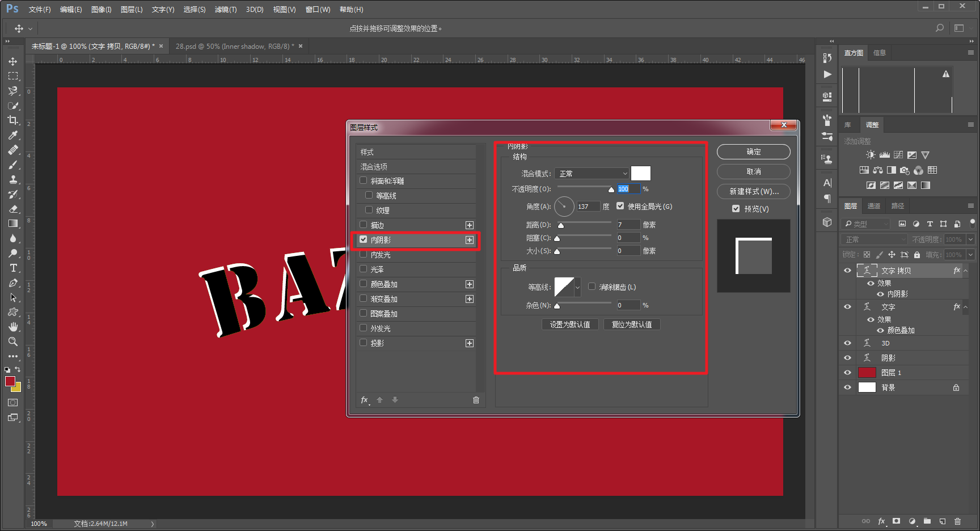Open the 类型 layer filter dropdown
Viewport: 980px width, 531px height.
865,224
